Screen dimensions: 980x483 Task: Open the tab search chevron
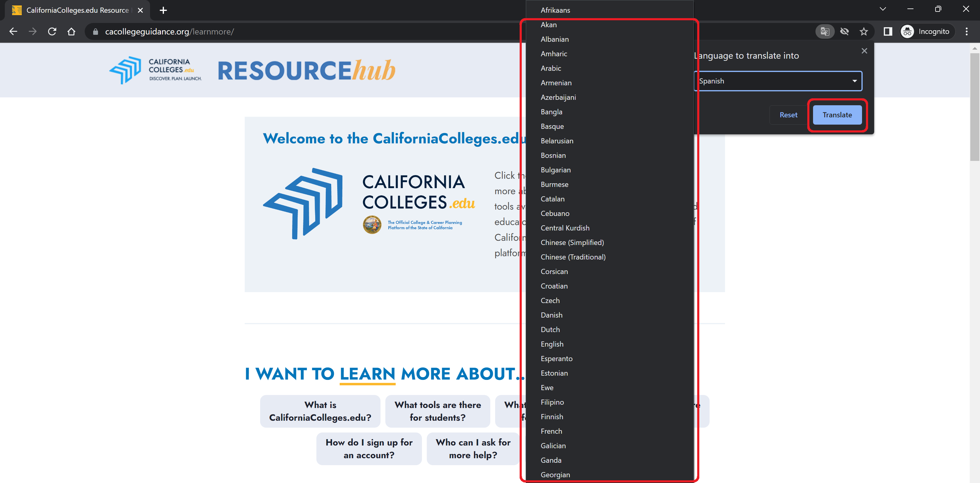[x=883, y=9]
